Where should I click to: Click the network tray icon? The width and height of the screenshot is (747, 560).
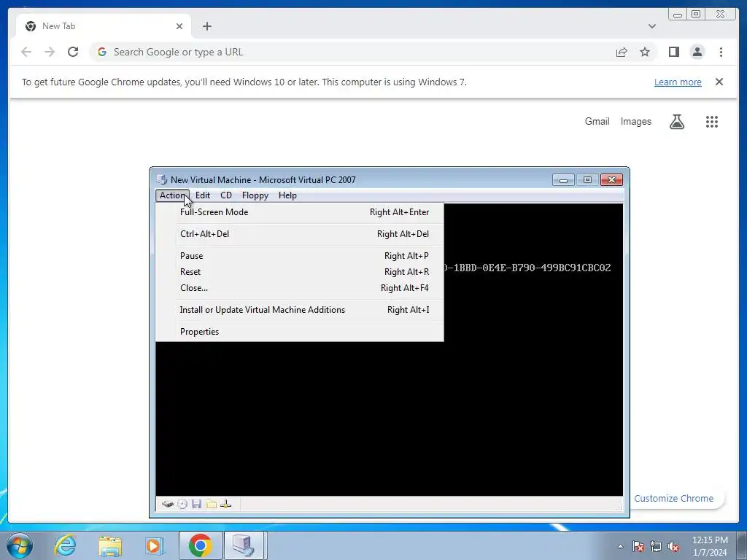point(656,546)
